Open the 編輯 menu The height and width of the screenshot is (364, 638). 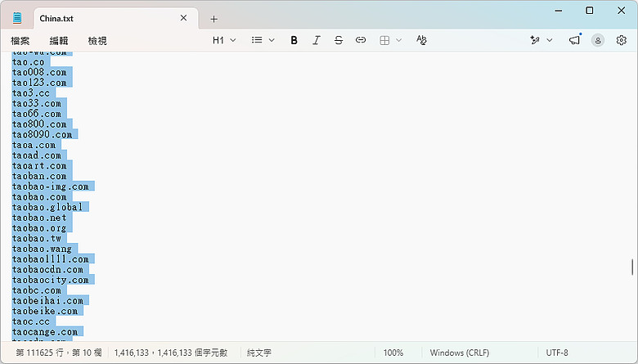(59, 41)
